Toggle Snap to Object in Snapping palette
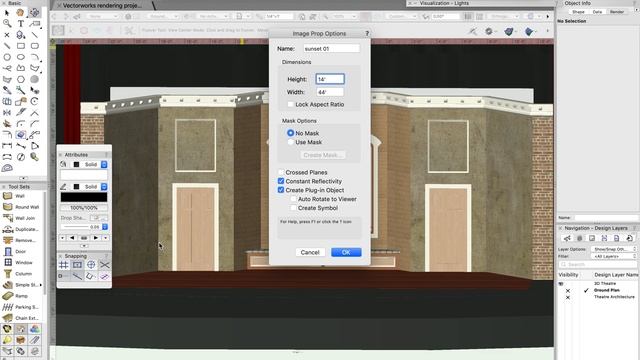The height and width of the screenshot is (360, 640). click(x=77, y=265)
